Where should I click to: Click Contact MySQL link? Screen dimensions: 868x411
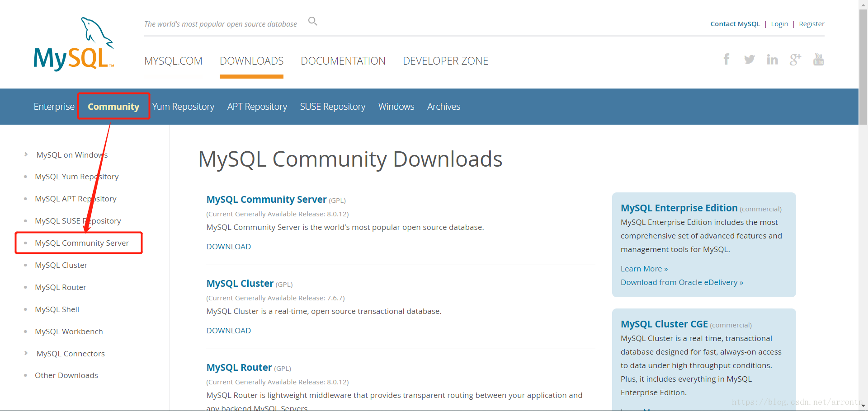[735, 24]
